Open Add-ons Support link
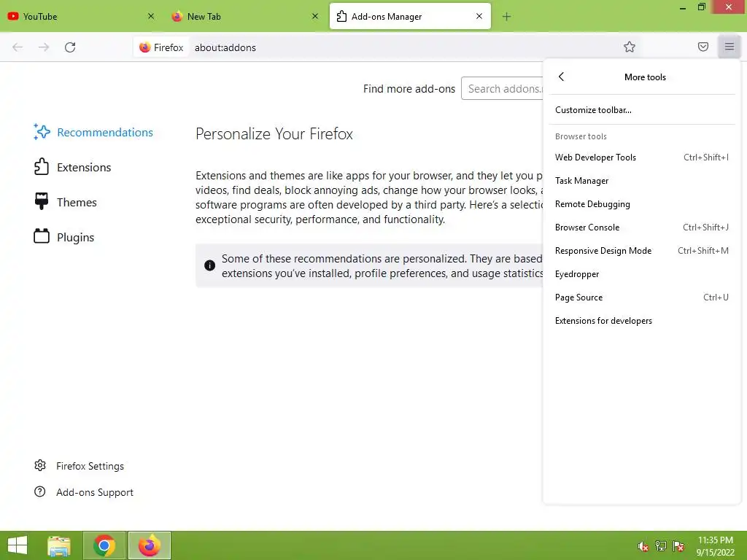The width and height of the screenshot is (747, 560). 84,492
